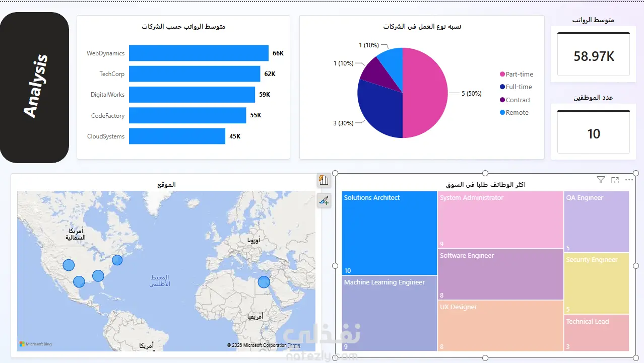Click the نسبه نوع العمل فى الشركات title
The image size is (644, 363).
[x=422, y=26]
